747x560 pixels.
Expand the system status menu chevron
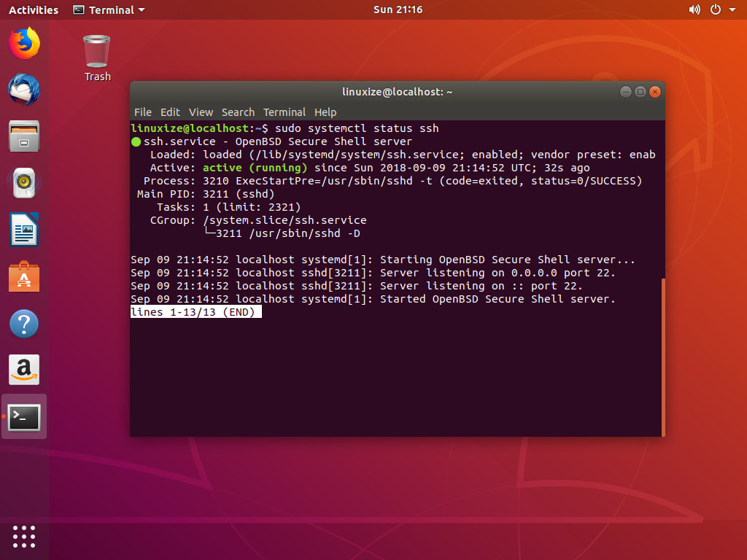733,9
